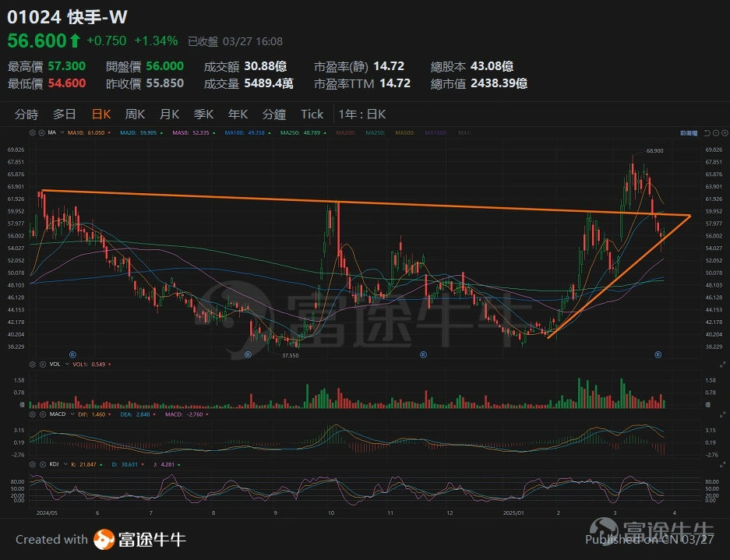The height and width of the screenshot is (560, 730).
Task: Switch to the 分時 tab
Action: pyautogui.click(x=26, y=114)
